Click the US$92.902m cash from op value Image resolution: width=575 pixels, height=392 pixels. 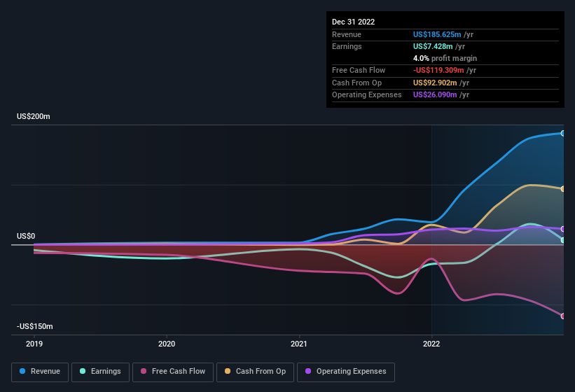coord(435,83)
